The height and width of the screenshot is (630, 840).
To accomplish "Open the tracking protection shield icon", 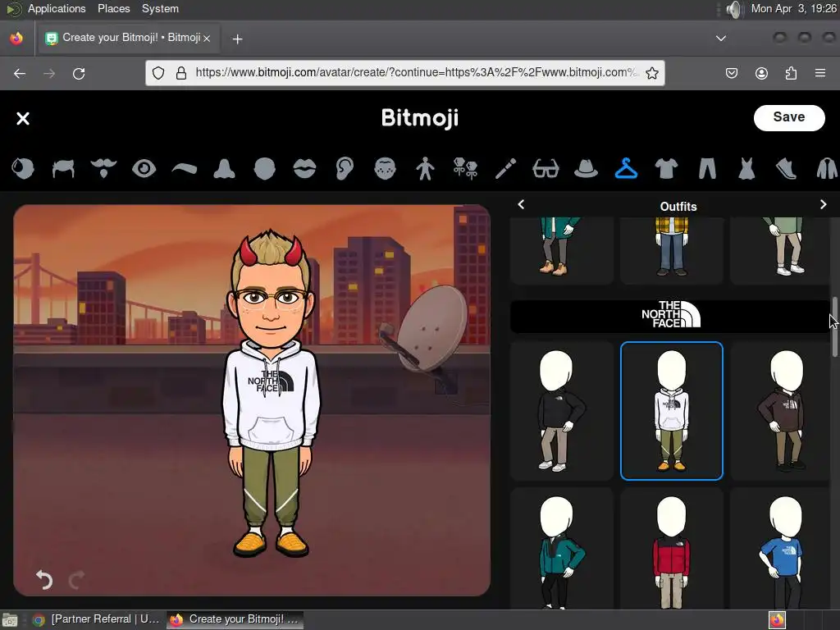I will pyautogui.click(x=158, y=73).
